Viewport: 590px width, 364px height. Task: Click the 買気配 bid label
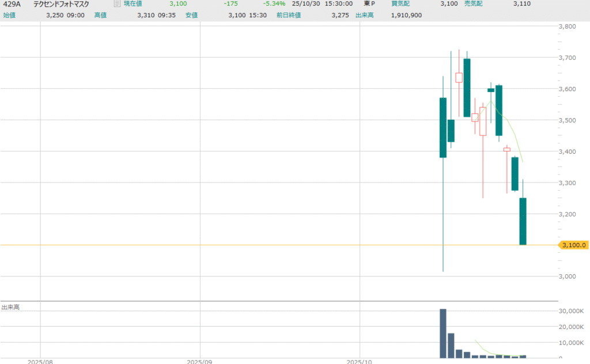(400, 4)
